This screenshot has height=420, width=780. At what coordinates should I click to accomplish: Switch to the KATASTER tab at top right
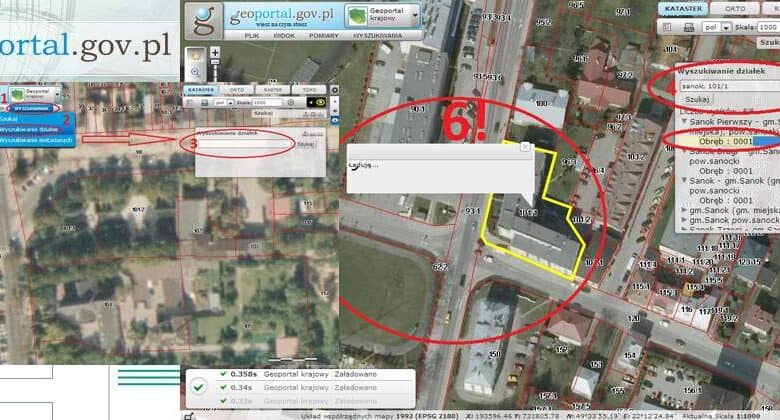[684, 8]
